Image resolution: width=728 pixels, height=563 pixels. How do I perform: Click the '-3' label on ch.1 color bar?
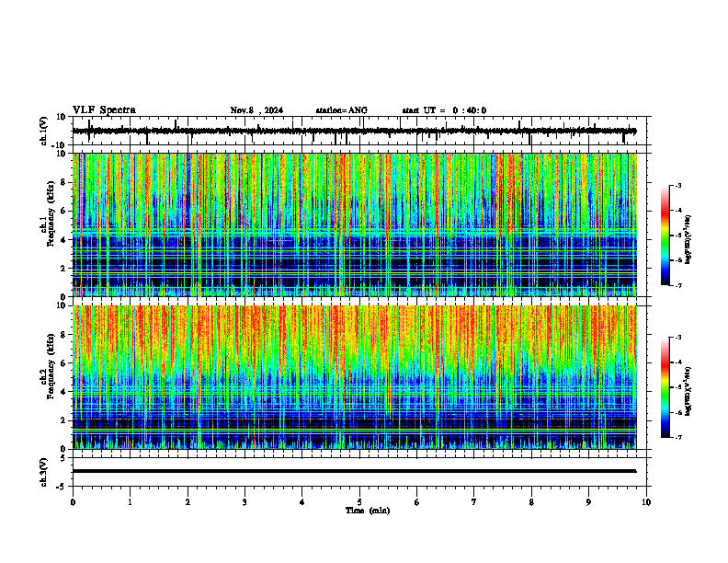[677, 185]
